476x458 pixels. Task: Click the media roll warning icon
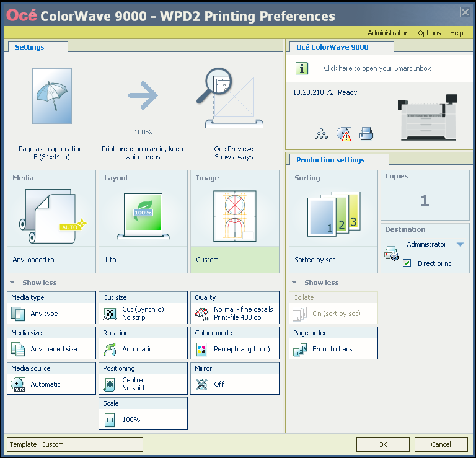[344, 134]
